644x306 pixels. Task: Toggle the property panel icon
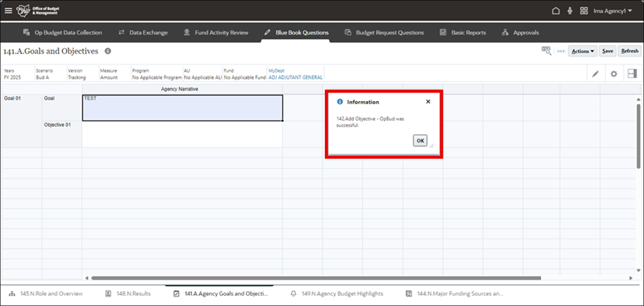(x=631, y=74)
